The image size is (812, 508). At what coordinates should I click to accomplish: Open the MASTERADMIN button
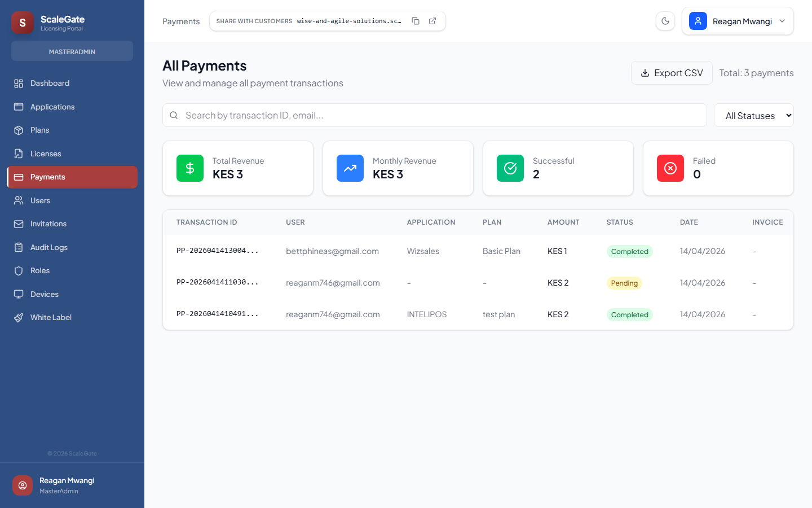(x=72, y=51)
